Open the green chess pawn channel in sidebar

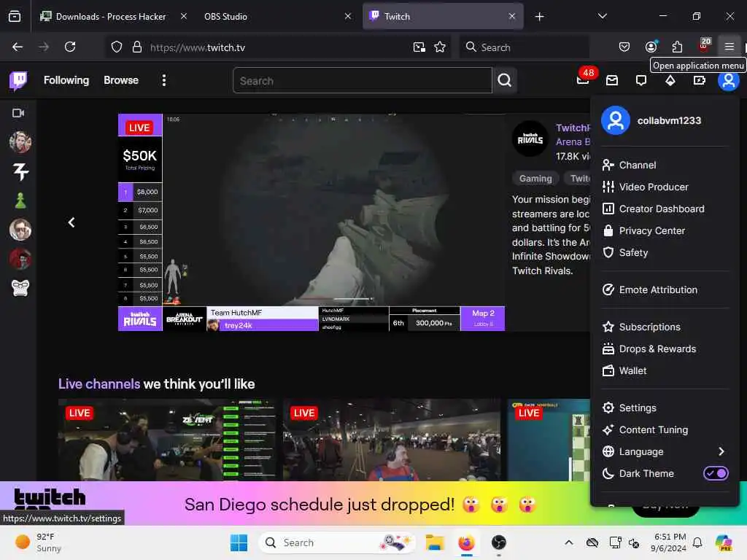tap(20, 201)
